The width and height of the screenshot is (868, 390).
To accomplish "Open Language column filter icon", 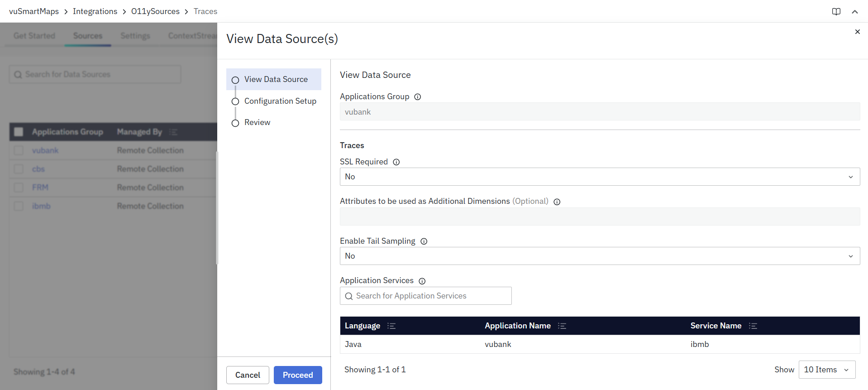I will [x=392, y=326].
